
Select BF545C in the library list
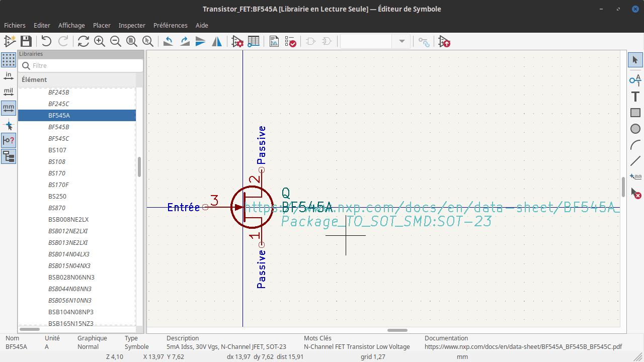coord(77,139)
